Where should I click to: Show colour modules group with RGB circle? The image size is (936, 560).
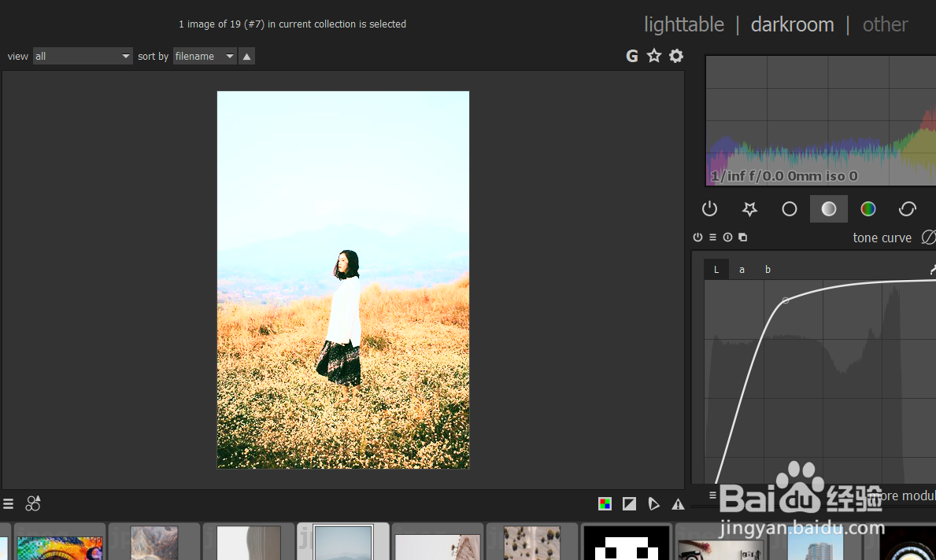click(x=868, y=208)
